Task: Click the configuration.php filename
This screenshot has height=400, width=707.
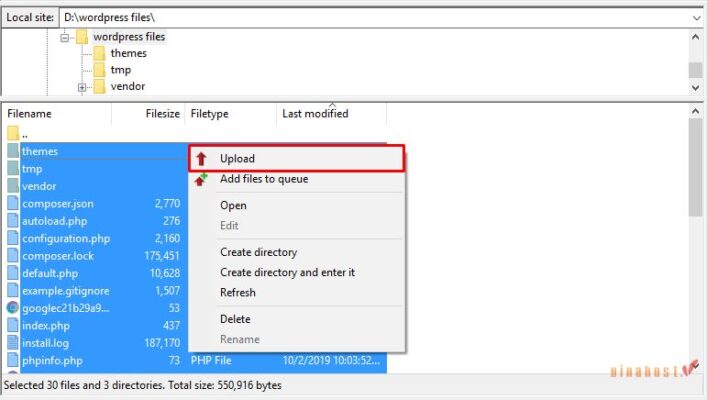Action: 66,238
